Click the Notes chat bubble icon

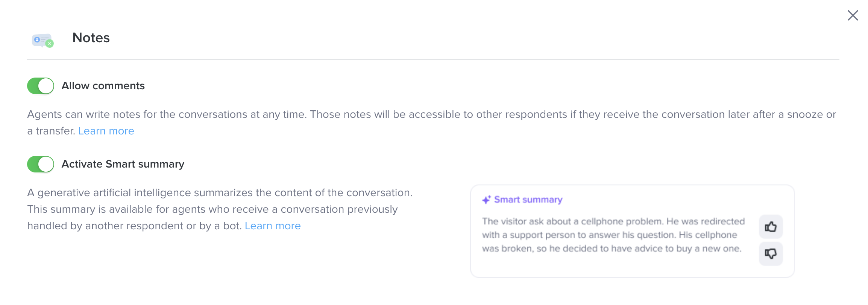42,40
